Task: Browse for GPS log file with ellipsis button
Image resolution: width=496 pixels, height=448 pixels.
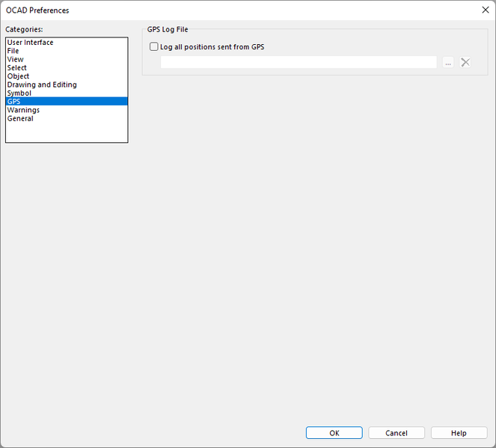Action: (x=448, y=62)
